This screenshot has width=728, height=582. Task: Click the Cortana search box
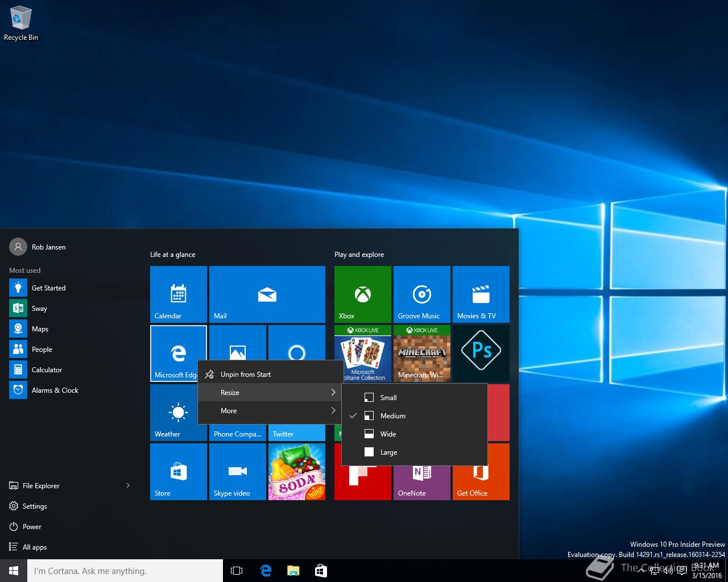point(125,571)
